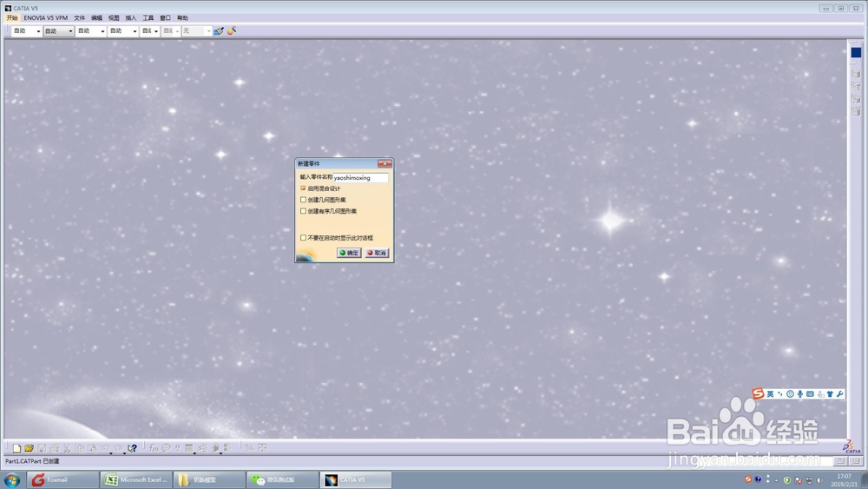The height and width of the screenshot is (489, 868).
Task: Click the microphone icon on Sogou IME bar
Action: (800, 393)
